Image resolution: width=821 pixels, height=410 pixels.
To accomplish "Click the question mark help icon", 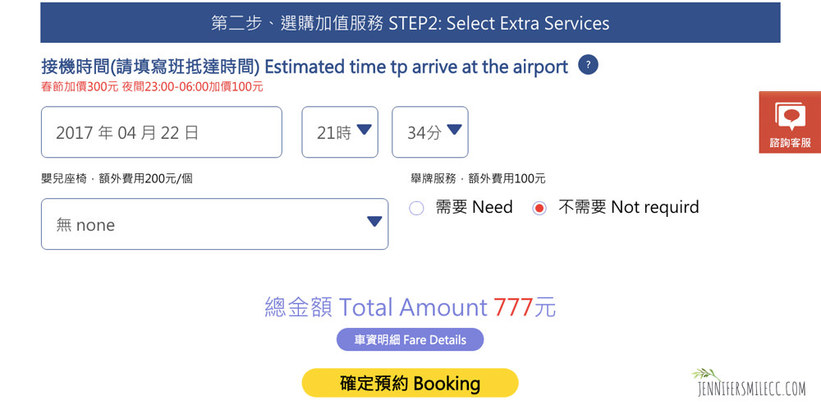I will point(589,66).
